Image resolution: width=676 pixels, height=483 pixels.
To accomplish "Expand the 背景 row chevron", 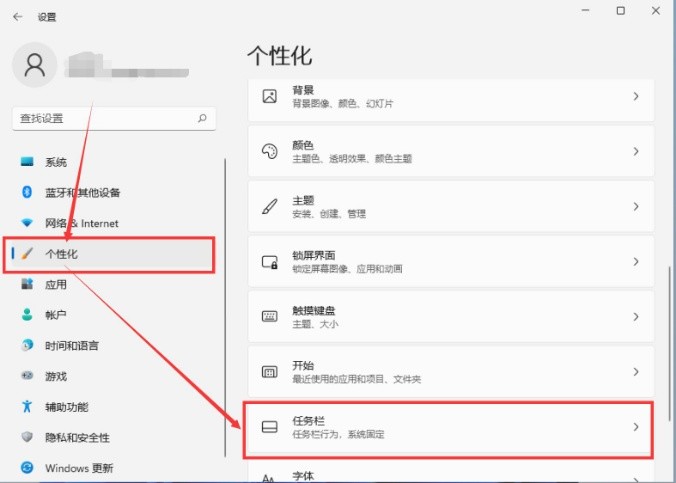I will [636, 96].
